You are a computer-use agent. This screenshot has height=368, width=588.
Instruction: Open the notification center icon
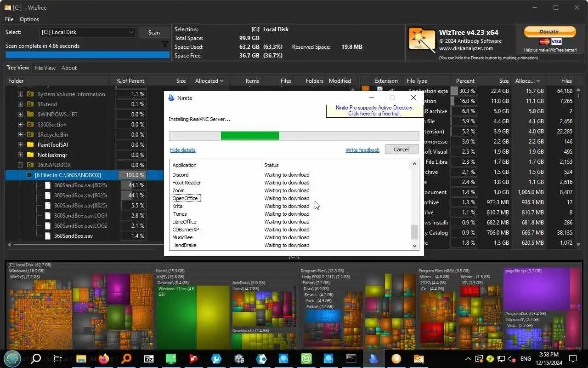[x=573, y=358]
